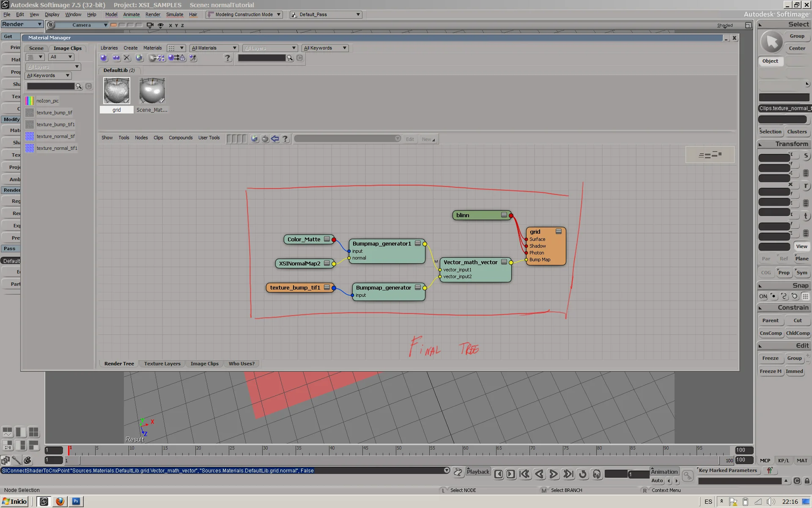The image size is (812, 508).
Task: Collapse the Color_Matte node
Action: click(327, 239)
